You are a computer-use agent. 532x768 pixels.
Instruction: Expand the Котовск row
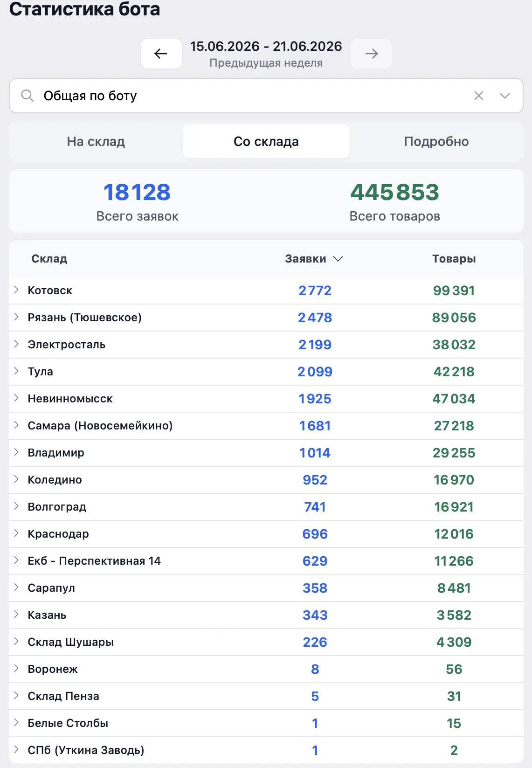[16, 290]
